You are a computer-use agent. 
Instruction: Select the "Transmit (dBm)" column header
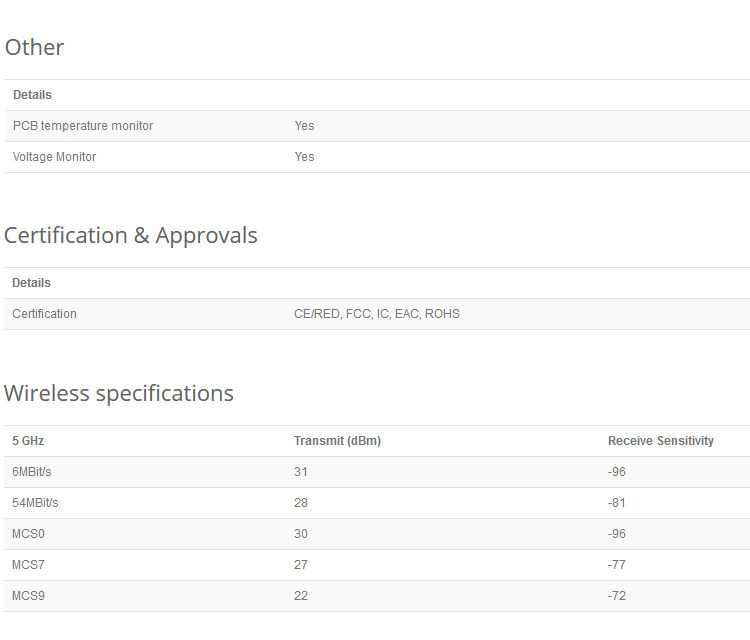coord(337,441)
